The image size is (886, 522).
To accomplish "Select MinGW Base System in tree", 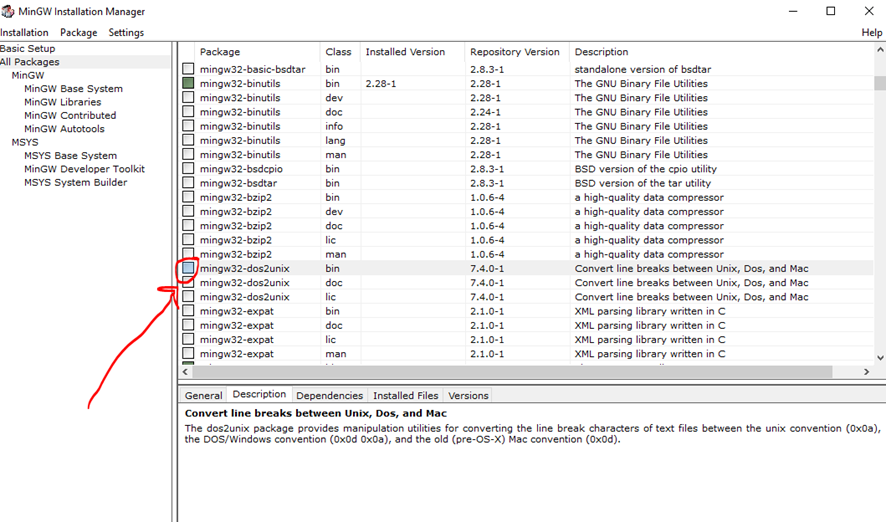I will click(73, 89).
